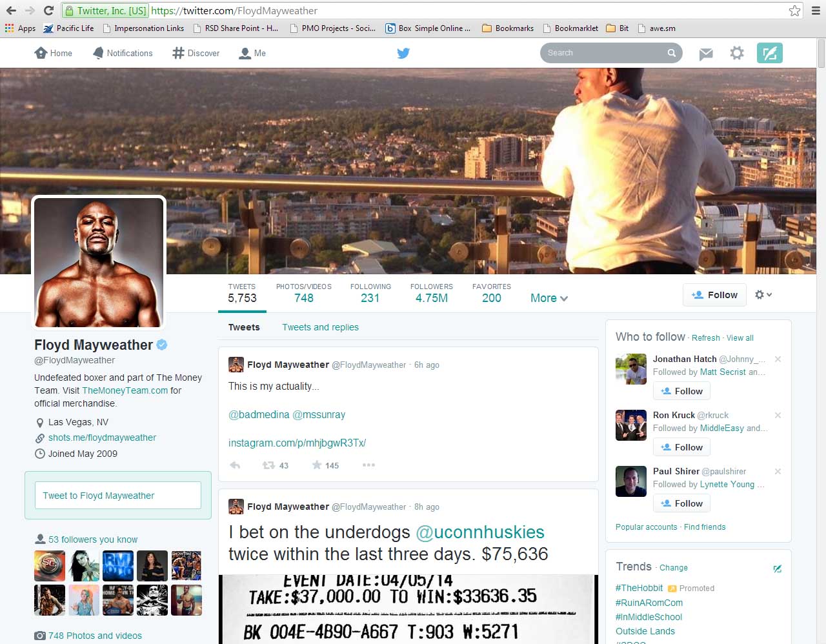The width and height of the screenshot is (826, 644).
Task: Click the browser back arrow
Action: (11, 10)
